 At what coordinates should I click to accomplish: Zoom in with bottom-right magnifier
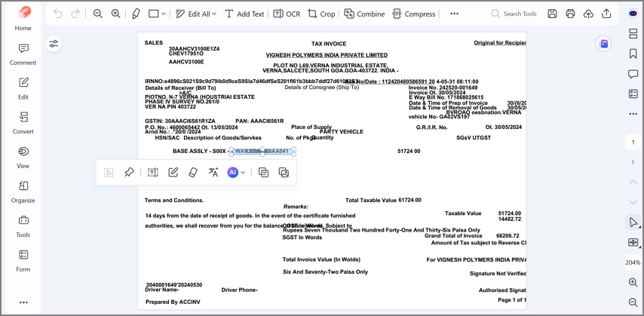pyautogui.click(x=633, y=282)
